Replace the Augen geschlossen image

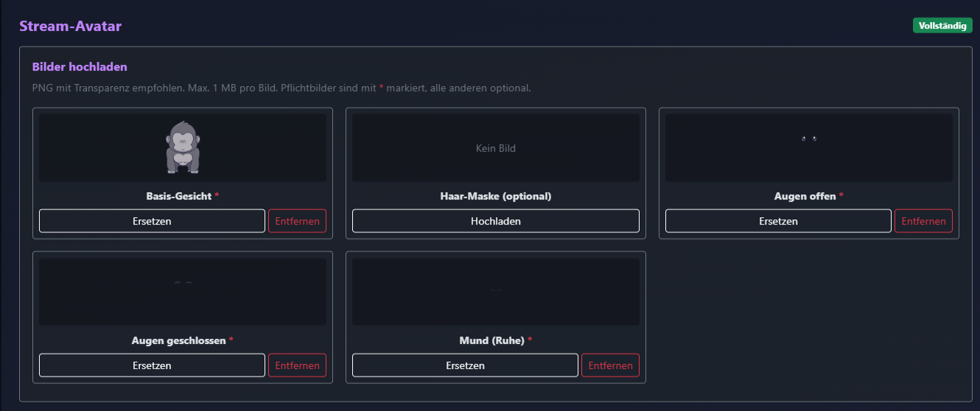152,365
